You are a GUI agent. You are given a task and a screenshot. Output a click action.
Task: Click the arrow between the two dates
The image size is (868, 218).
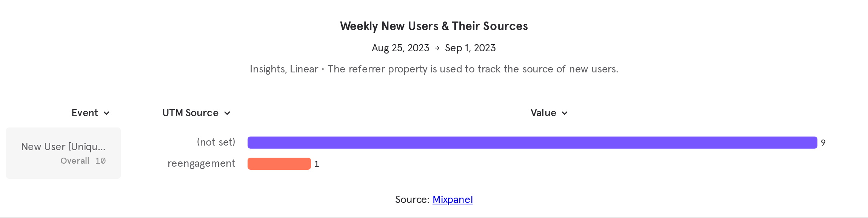437,48
